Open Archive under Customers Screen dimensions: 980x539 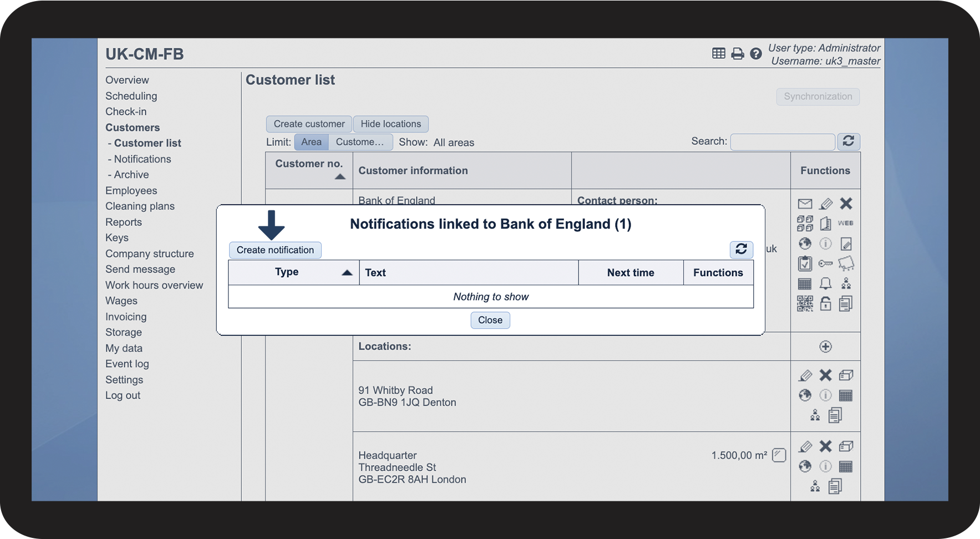(131, 175)
